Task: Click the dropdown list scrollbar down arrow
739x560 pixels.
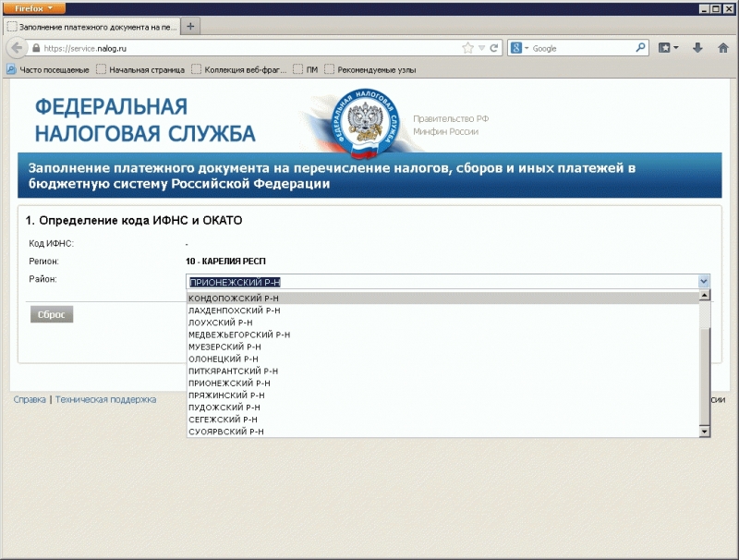Action: (x=704, y=431)
